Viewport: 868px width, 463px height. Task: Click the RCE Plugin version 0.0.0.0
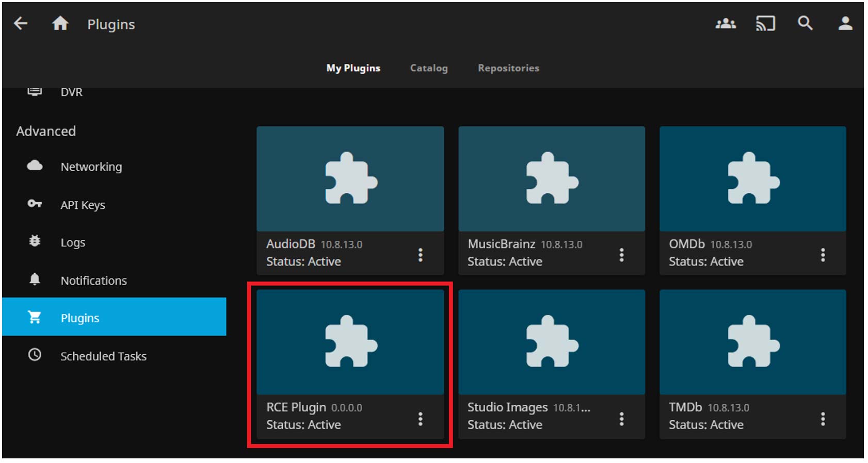(347, 408)
